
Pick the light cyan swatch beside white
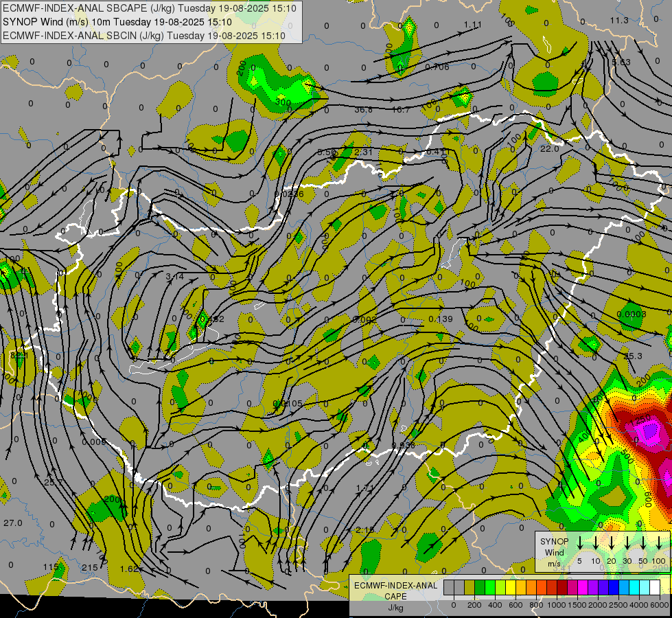coord(645,588)
